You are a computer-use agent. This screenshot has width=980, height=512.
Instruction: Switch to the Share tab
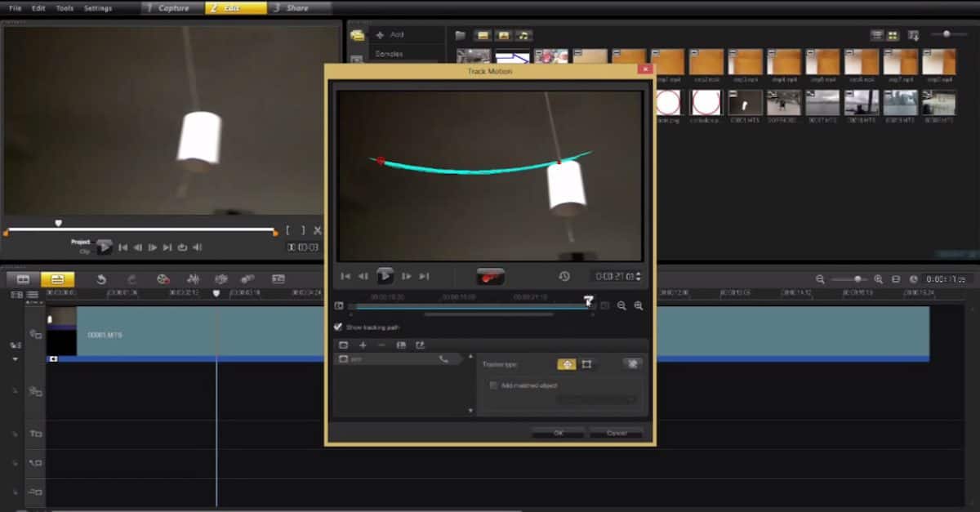pos(296,8)
